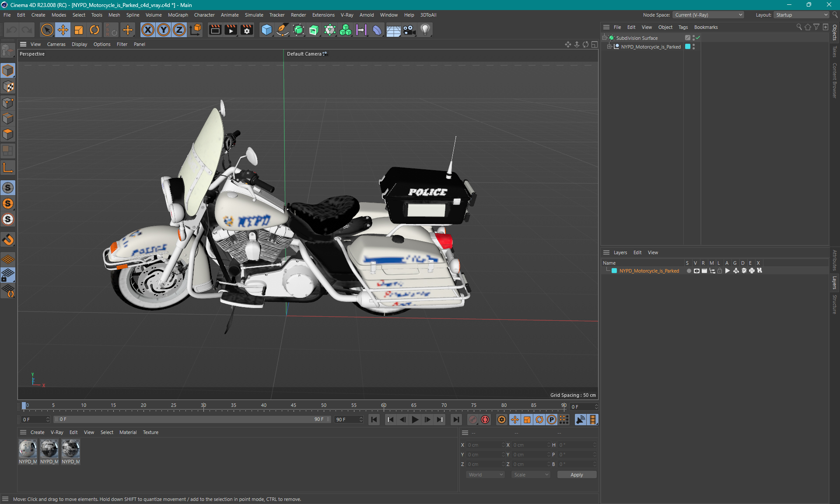Click the Coordinate System icon
The image size is (840, 504).
tap(196, 30)
